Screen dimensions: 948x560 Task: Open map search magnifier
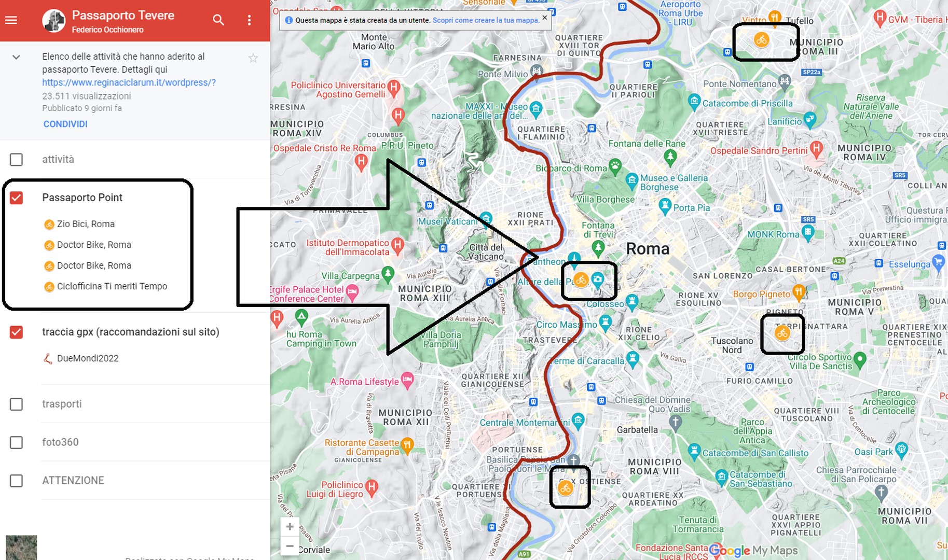tap(218, 20)
